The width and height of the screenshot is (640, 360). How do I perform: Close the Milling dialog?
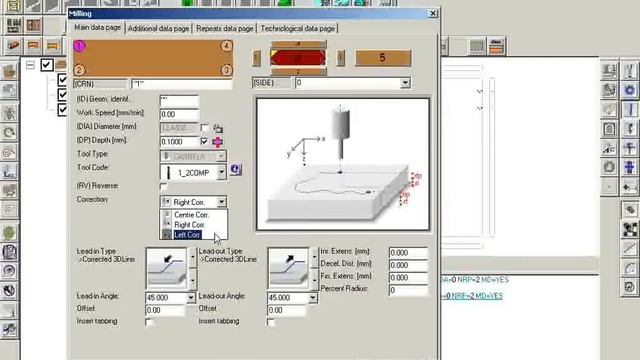[433, 13]
